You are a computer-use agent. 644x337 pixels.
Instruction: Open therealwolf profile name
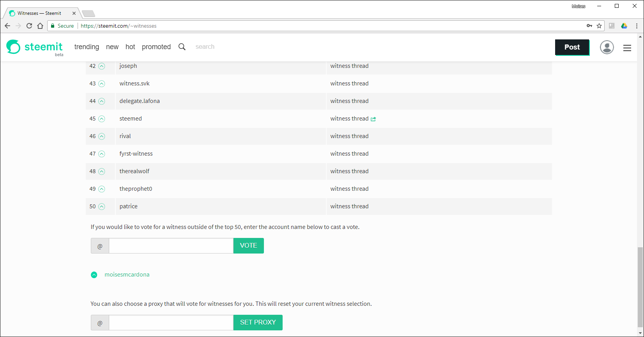coord(134,171)
